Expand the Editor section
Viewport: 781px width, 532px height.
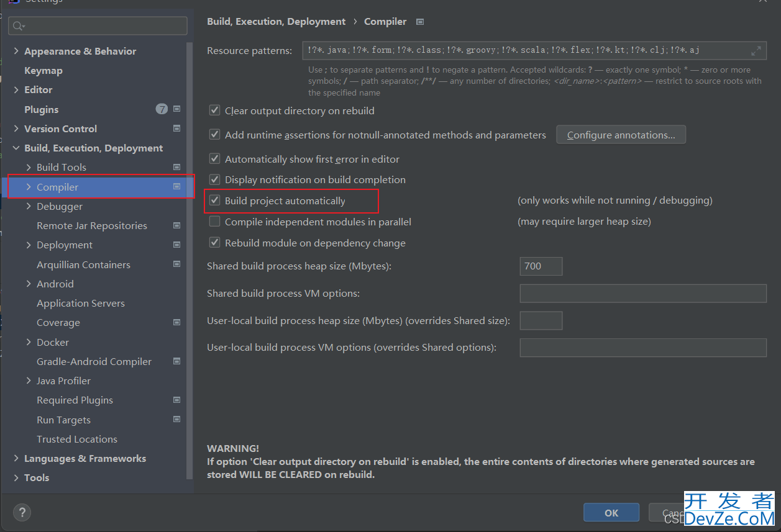pyautogui.click(x=16, y=89)
